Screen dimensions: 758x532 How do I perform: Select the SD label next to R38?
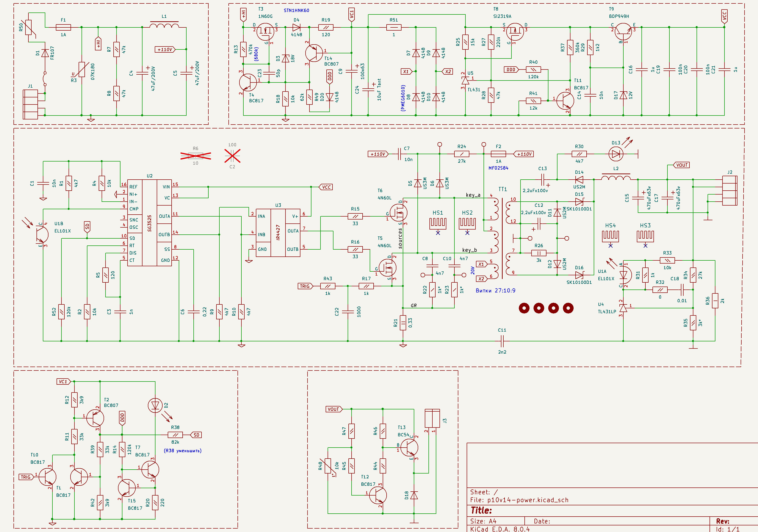[x=196, y=435]
